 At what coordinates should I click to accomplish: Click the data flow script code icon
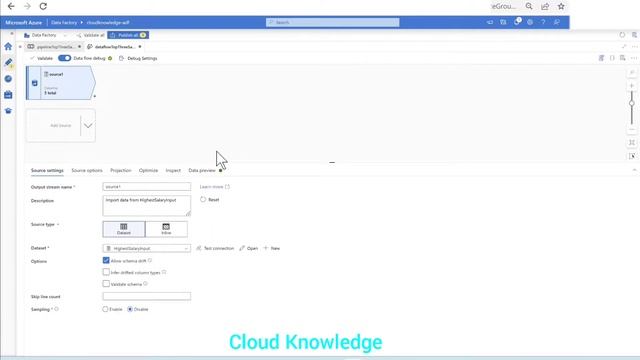[601, 58]
